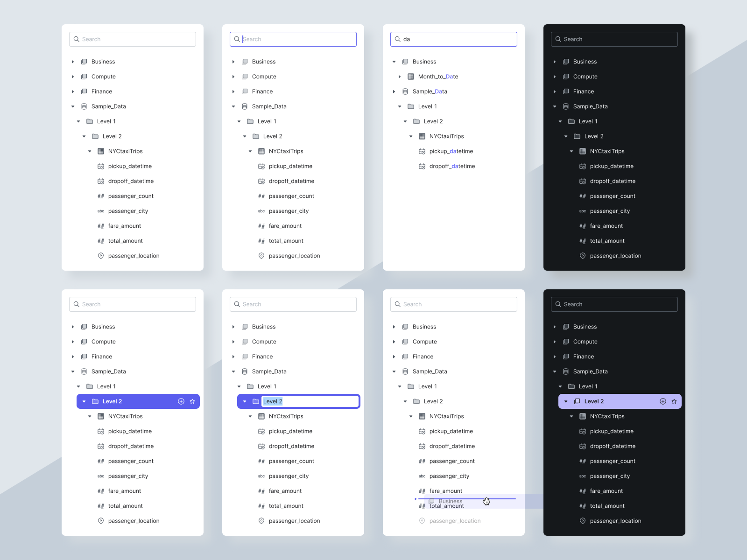The image size is (747, 560).
Task: Collapse the Sample_Data node
Action: (73, 106)
